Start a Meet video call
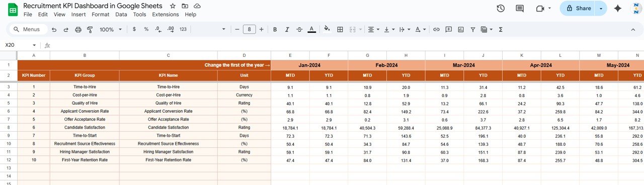This screenshot has height=185, width=644. click(x=540, y=9)
